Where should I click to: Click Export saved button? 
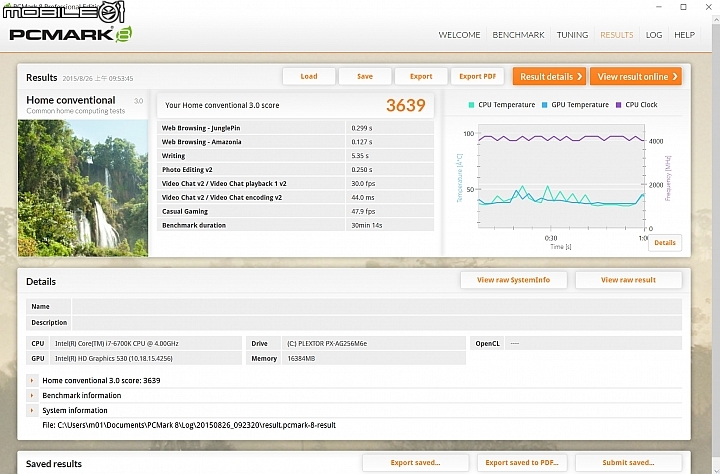click(415, 463)
